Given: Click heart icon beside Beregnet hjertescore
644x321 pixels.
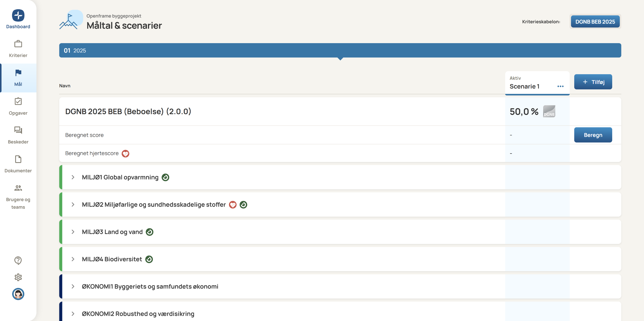Looking at the screenshot, I should click(x=125, y=153).
